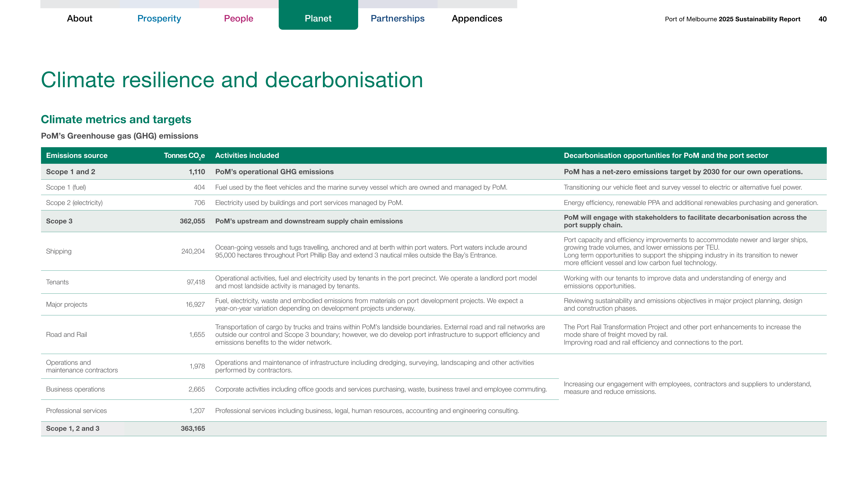Viewport: 868px width, 488px height.
Task: Select the 'Tonnes CO2e' column header
Action: (184, 156)
